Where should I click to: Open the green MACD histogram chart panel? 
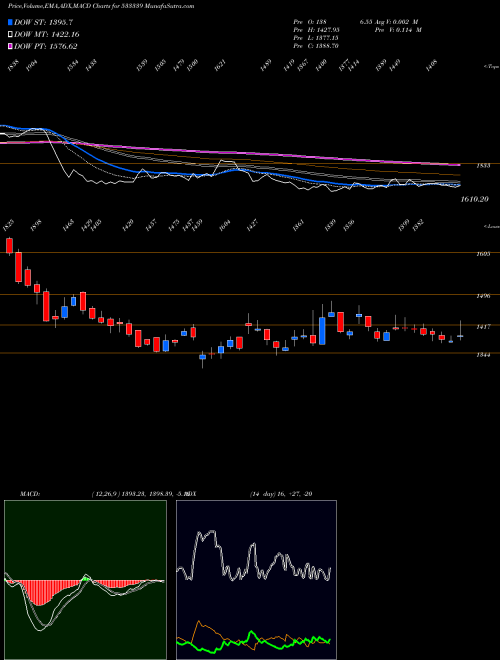click(85, 580)
